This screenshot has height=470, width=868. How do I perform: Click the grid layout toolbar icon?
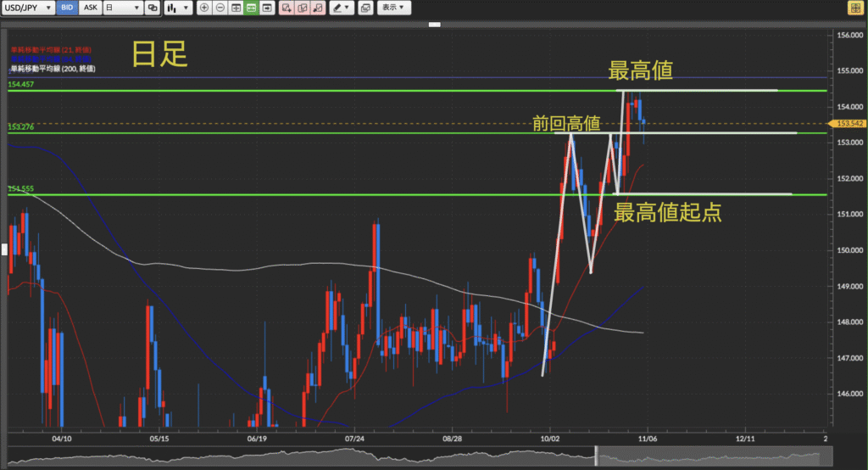pos(235,8)
